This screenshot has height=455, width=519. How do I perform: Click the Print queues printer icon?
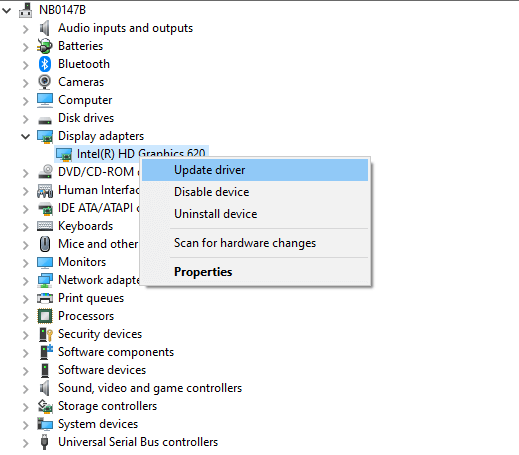[45, 298]
